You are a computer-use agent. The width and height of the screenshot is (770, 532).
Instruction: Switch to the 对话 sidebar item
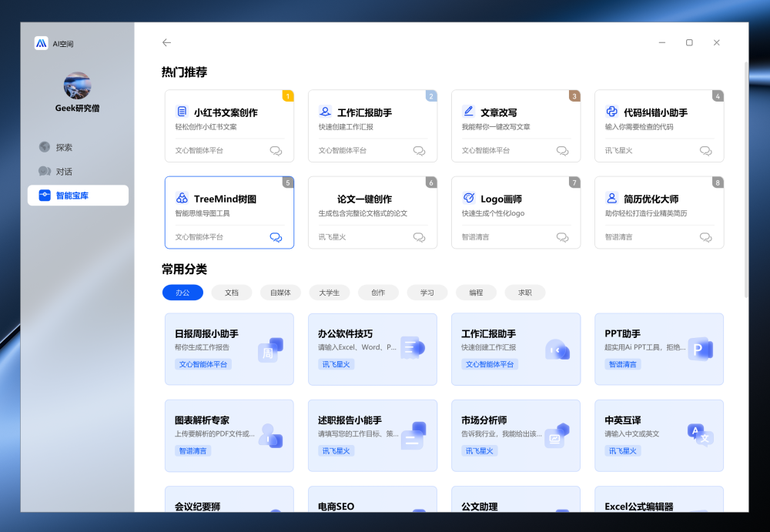(x=78, y=171)
